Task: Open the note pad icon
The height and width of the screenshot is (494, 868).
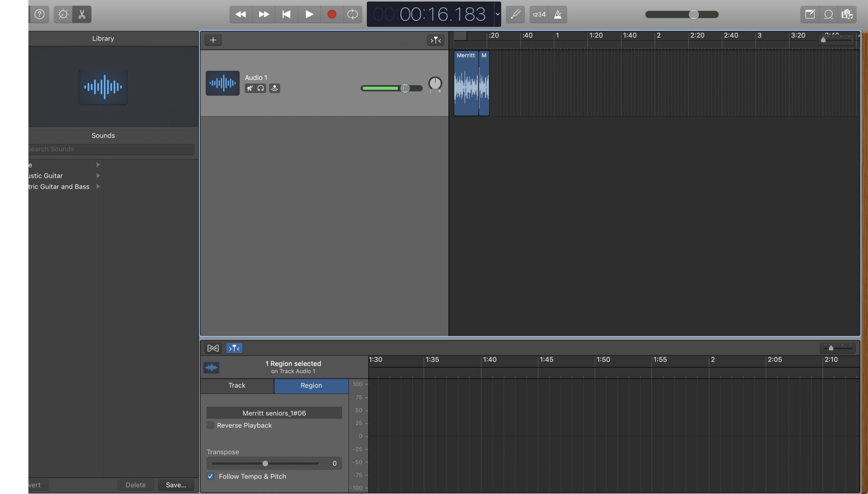Action: [810, 14]
